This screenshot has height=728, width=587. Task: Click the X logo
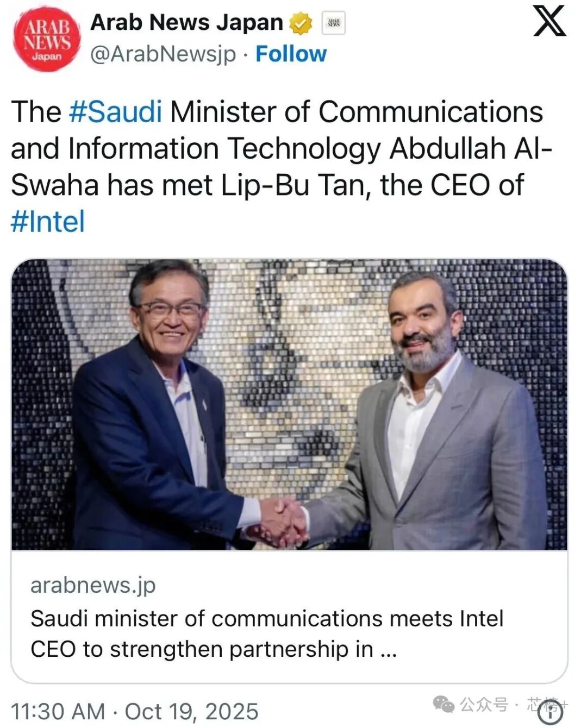pos(549,22)
